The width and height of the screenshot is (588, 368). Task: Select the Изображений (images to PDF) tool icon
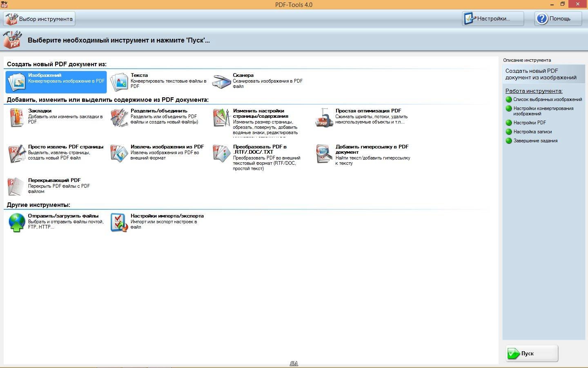(x=16, y=82)
